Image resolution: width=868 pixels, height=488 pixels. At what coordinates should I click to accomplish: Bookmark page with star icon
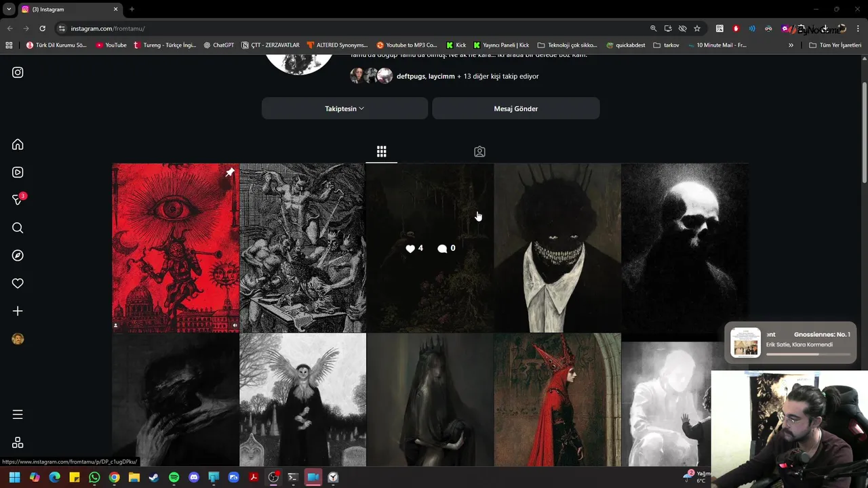coord(697,28)
